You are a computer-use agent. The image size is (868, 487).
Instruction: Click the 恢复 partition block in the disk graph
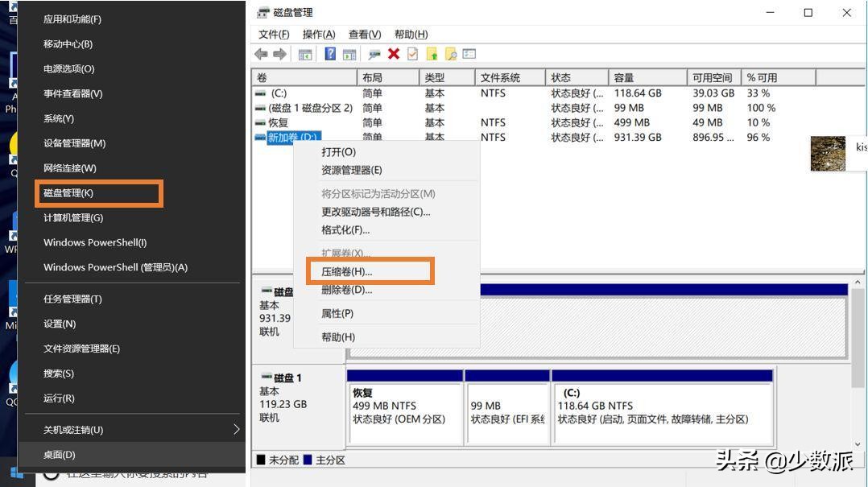click(x=405, y=406)
